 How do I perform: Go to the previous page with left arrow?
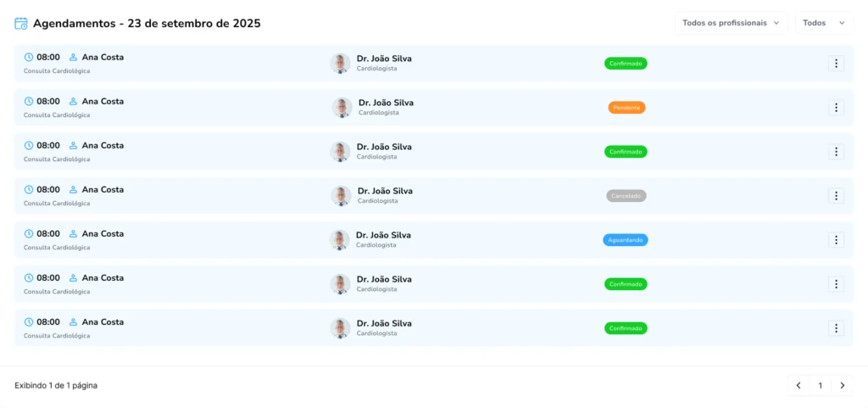coord(798,386)
